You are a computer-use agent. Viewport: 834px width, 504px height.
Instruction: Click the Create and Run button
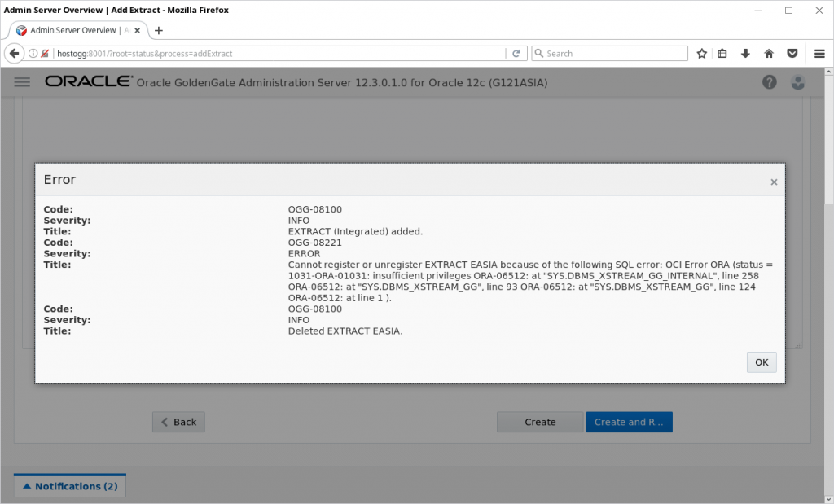[x=629, y=422]
